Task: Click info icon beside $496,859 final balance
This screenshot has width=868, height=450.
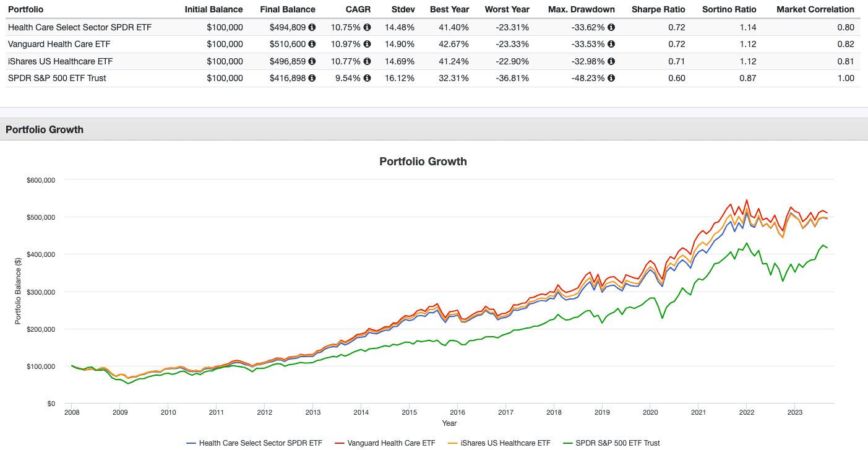Action: 312,61
